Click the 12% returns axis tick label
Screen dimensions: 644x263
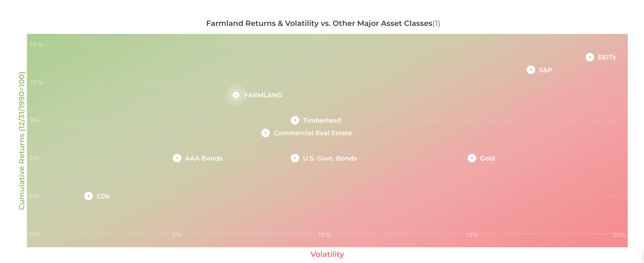coord(36,82)
